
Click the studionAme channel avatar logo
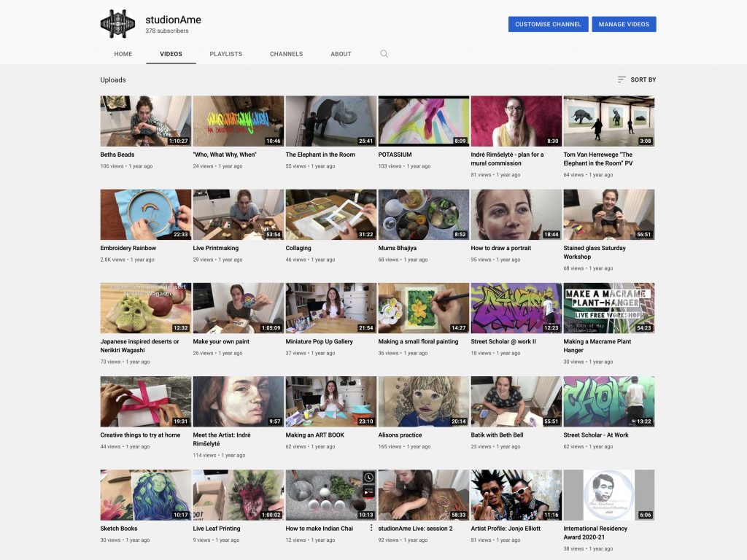click(118, 24)
